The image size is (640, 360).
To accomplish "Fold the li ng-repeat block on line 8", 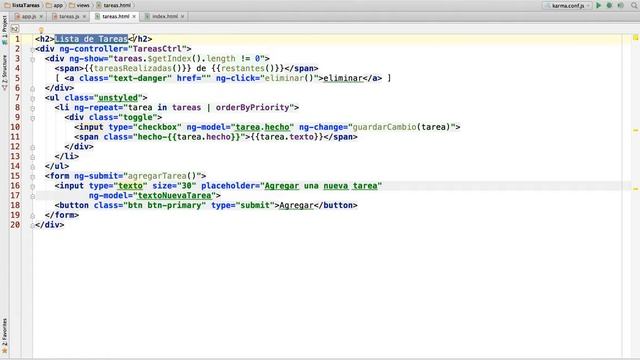I will (x=32, y=109).
